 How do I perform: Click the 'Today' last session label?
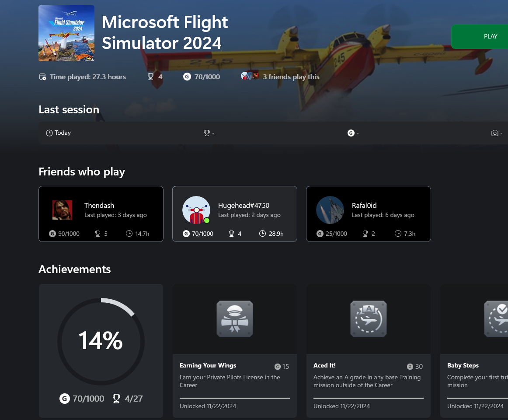click(63, 133)
